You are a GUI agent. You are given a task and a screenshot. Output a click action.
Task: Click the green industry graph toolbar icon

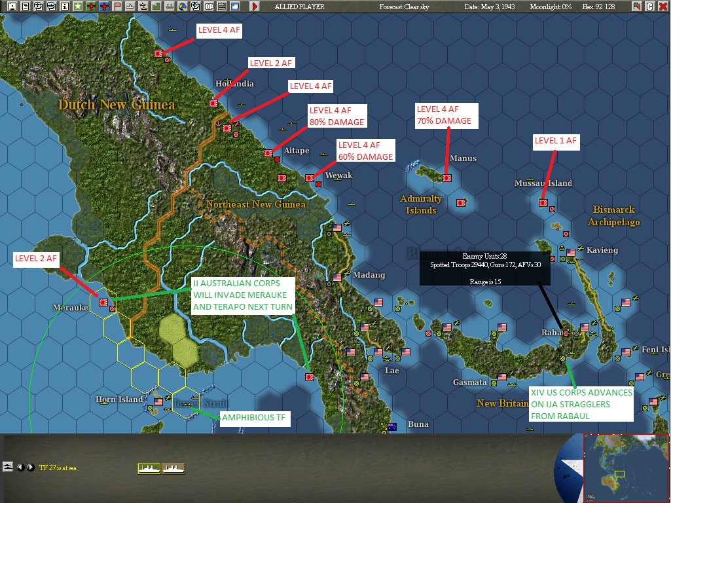156,7
